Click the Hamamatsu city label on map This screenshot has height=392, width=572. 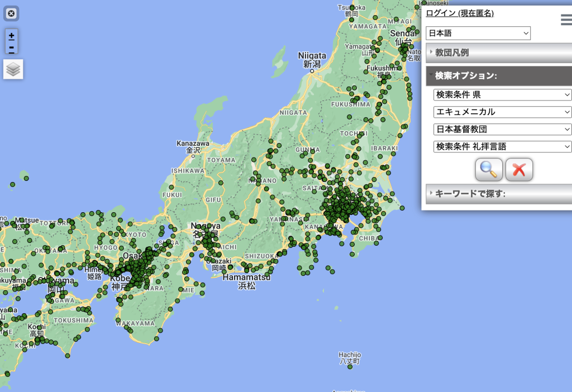tap(246, 277)
